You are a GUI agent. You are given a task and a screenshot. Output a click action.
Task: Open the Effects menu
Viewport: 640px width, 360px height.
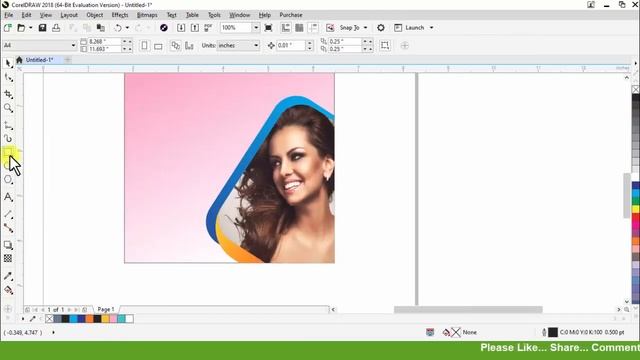120,15
